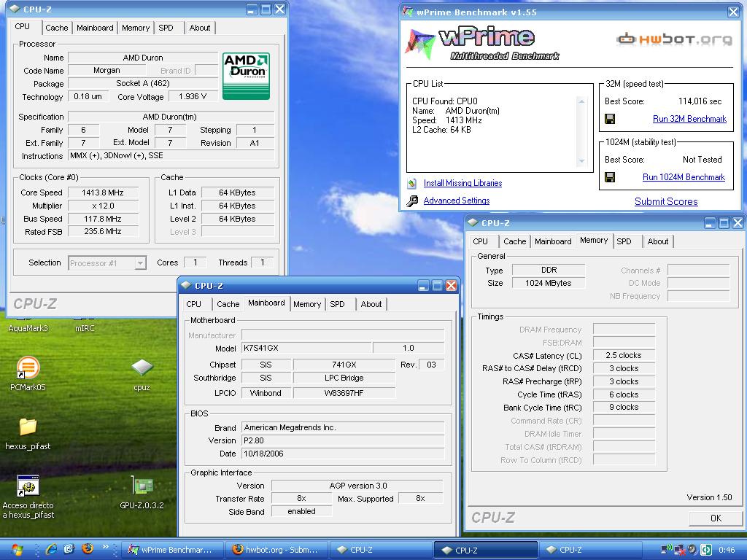The image size is (747, 560).
Task: Click the Run 32M Benchmark link
Action: tap(689, 119)
